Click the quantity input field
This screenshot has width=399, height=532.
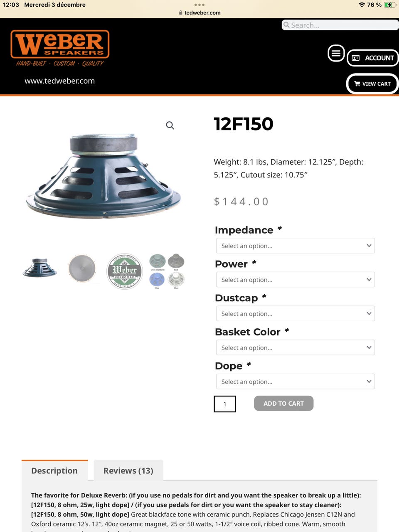tap(225, 404)
